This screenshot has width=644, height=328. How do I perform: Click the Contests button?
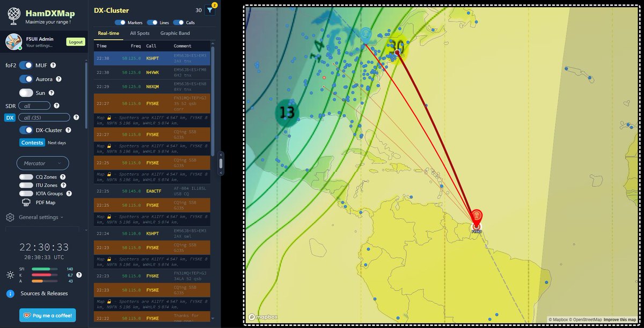tap(32, 143)
